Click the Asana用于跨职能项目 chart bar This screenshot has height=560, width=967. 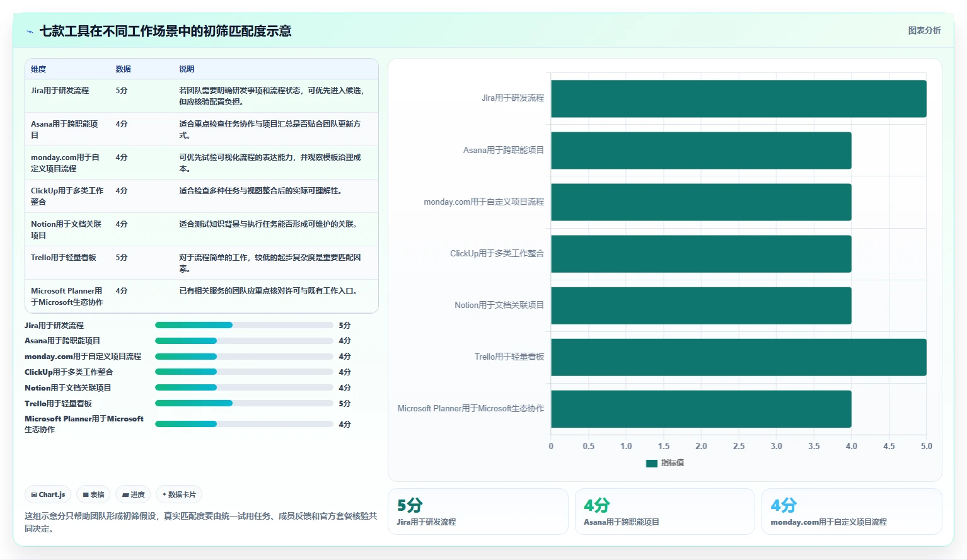coord(701,151)
